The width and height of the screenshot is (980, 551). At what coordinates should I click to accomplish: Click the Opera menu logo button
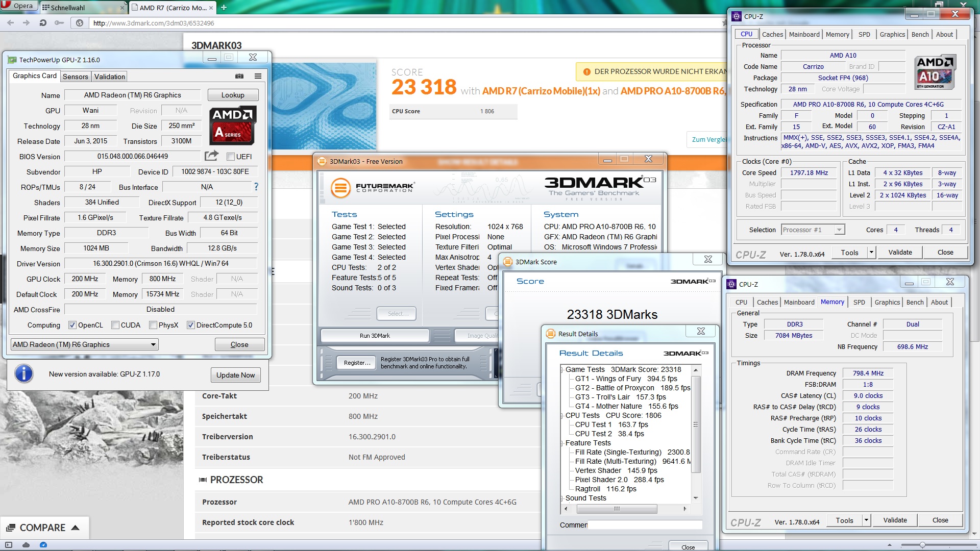tap(18, 6)
